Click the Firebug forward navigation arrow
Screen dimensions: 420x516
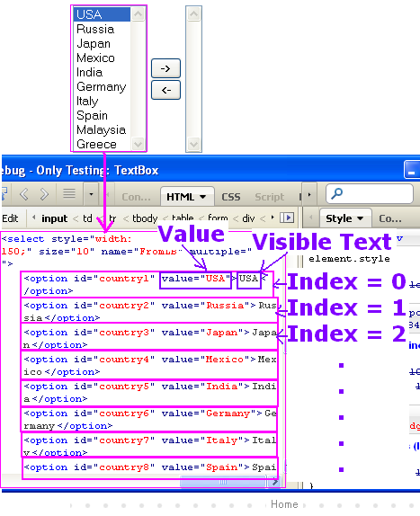[44, 194]
